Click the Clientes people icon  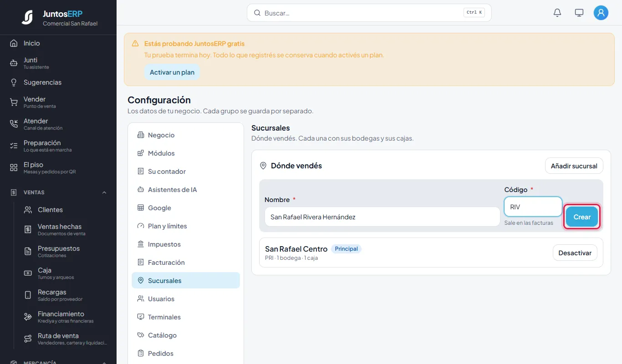(x=28, y=210)
